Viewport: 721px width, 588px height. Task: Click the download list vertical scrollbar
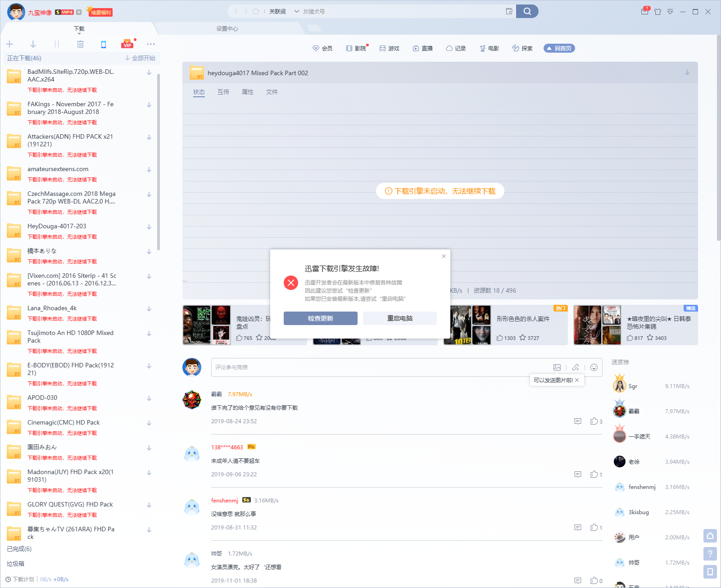(x=159, y=162)
